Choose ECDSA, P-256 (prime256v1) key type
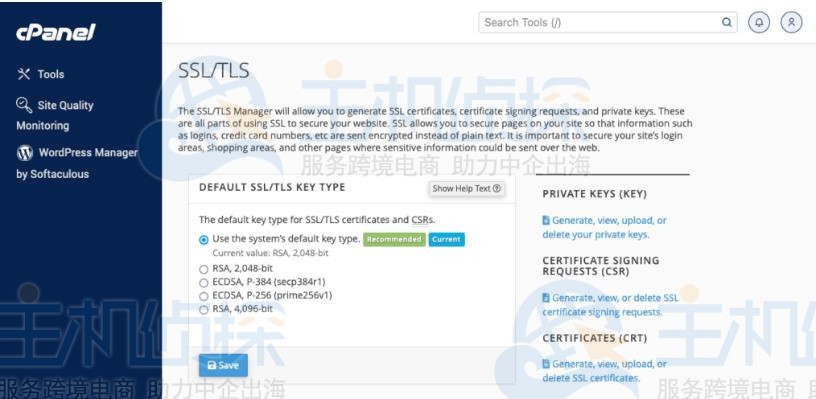Viewport: 816px width, 399px height. click(203, 297)
